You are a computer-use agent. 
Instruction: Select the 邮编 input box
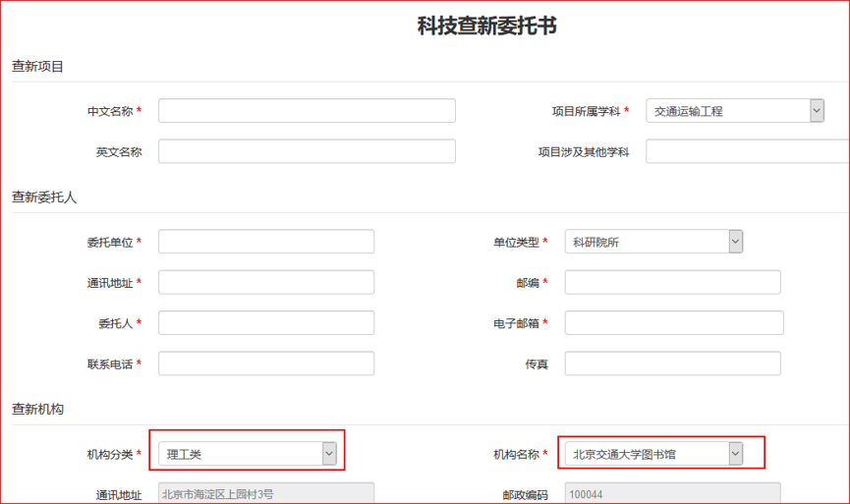coord(673,283)
